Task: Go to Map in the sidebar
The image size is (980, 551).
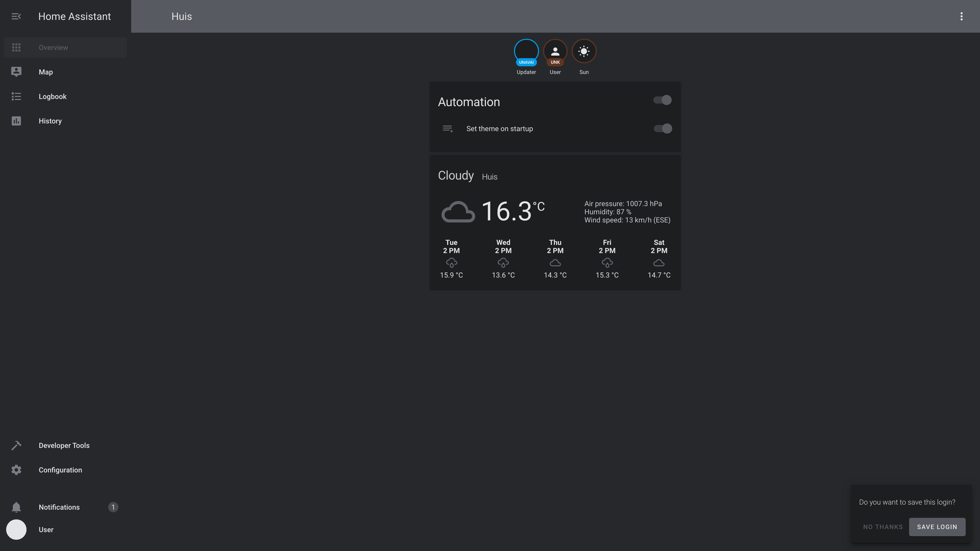Action: coord(65,72)
